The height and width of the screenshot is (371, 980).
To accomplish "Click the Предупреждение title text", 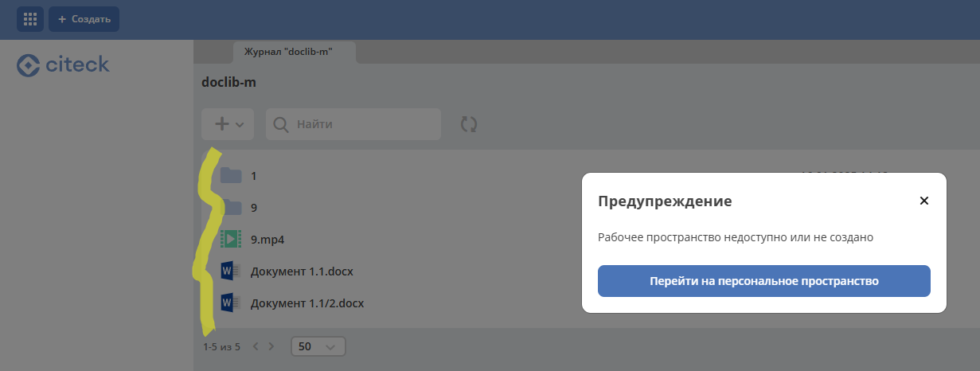I will (665, 201).
